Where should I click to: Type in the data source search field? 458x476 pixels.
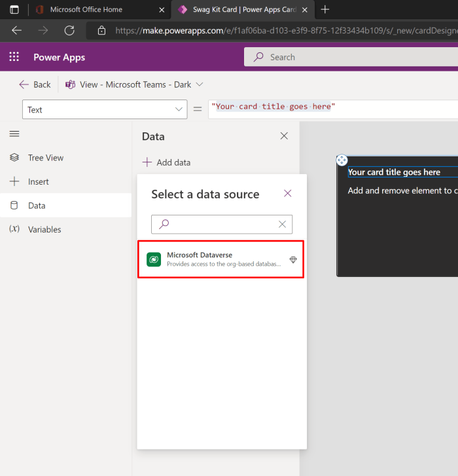click(x=222, y=224)
